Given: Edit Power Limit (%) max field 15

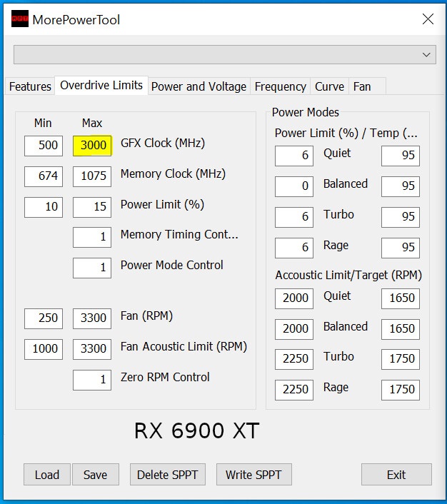Looking at the screenshot, I should (92, 207).
